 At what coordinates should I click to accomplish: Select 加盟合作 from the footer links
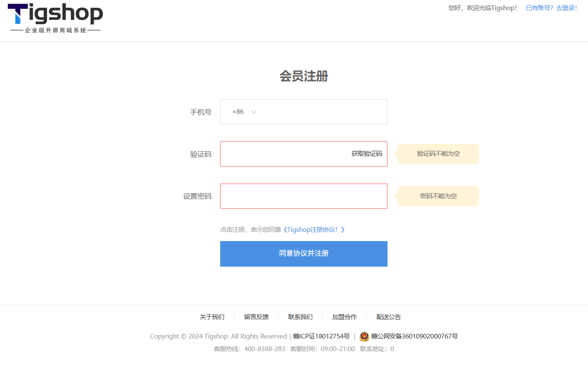(344, 317)
